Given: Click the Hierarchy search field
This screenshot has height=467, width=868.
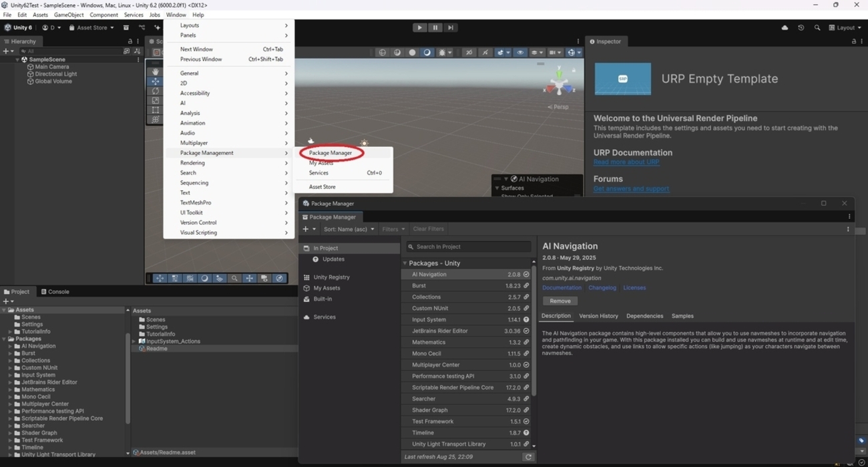Looking at the screenshot, I should [x=70, y=51].
